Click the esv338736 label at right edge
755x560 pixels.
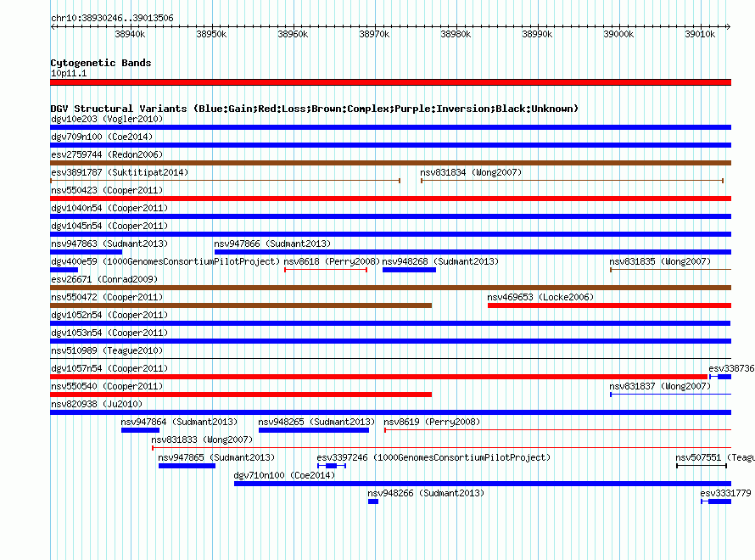tap(731, 368)
